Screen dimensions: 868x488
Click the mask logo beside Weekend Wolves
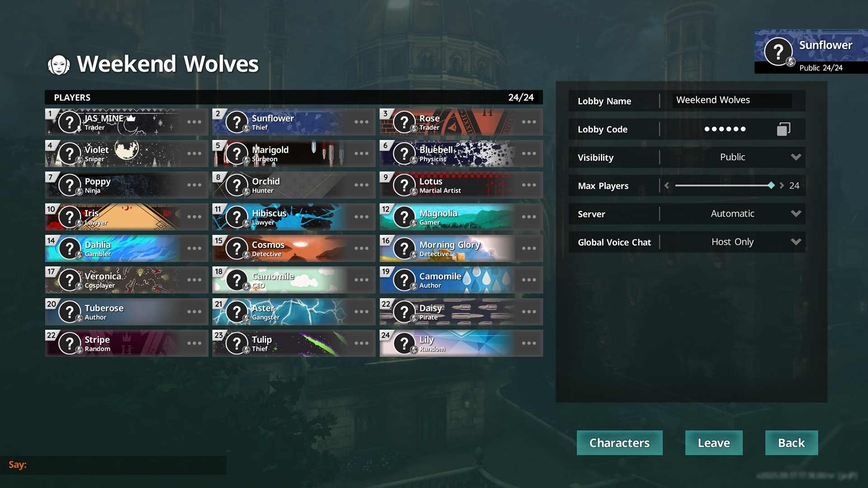(59, 65)
